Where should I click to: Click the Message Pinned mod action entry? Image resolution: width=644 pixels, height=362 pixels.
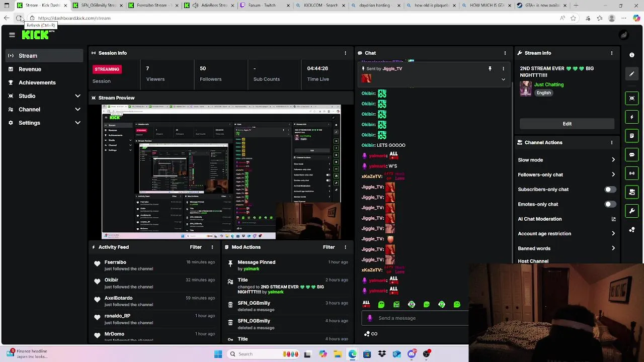(x=288, y=265)
